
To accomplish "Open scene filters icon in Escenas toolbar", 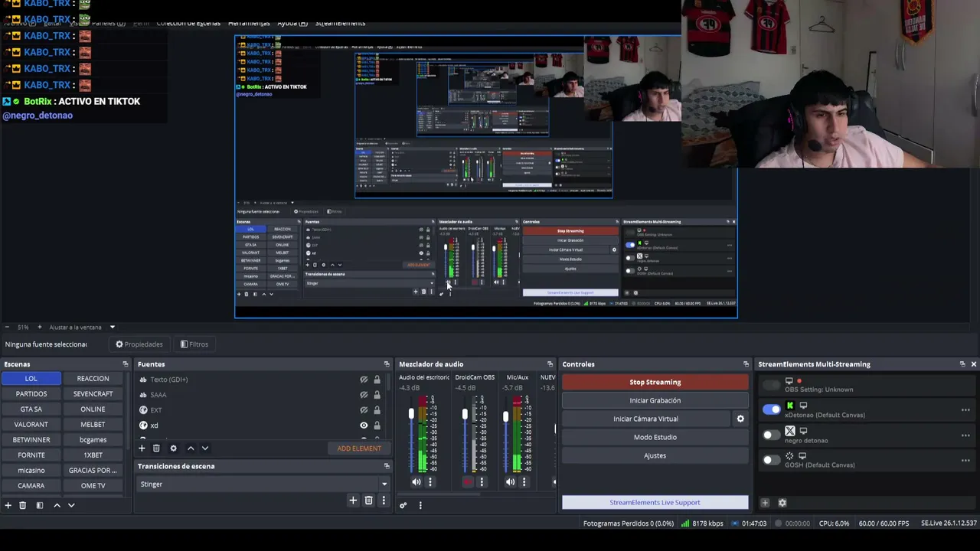I will pos(40,505).
